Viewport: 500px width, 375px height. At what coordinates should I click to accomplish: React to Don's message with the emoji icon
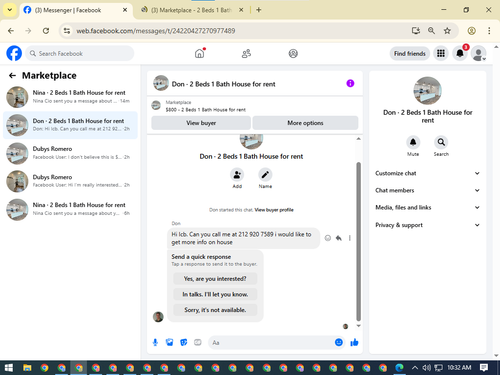[x=328, y=238]
